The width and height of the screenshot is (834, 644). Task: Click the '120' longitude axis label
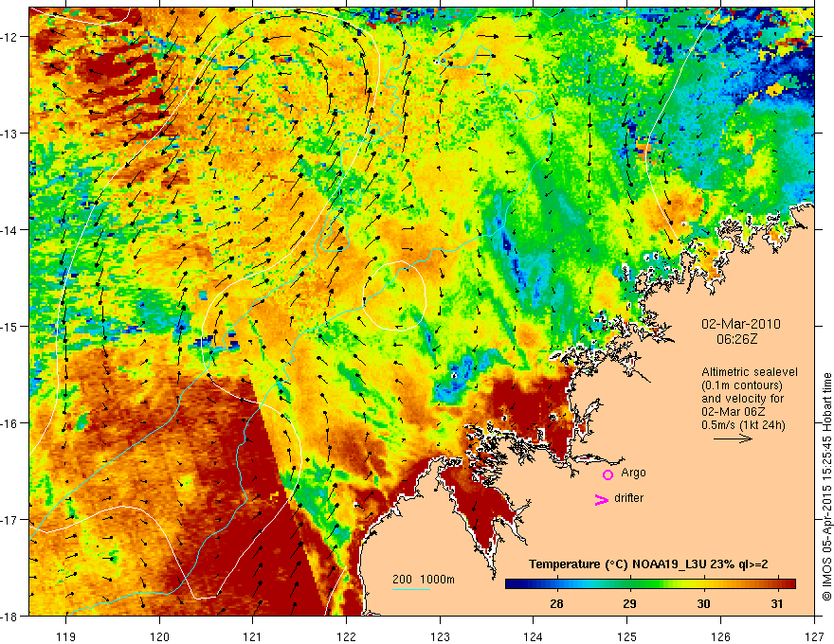[159, 636]
